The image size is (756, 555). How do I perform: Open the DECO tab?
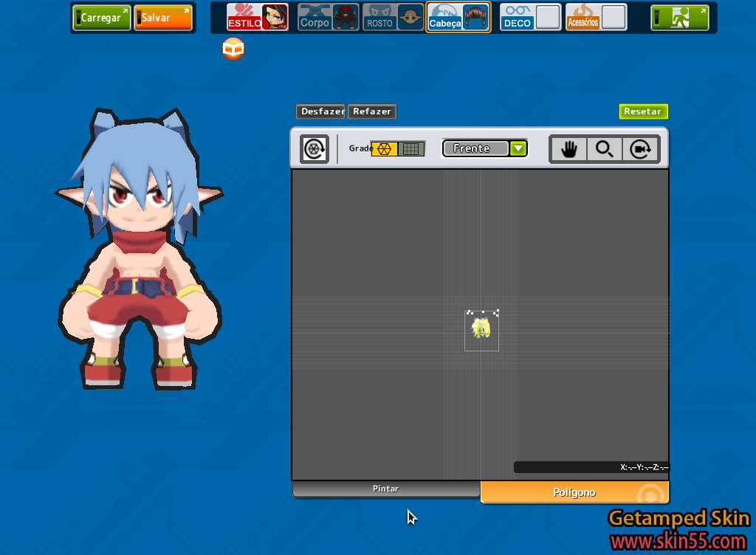pyautogui.click(x=518, y=17)
